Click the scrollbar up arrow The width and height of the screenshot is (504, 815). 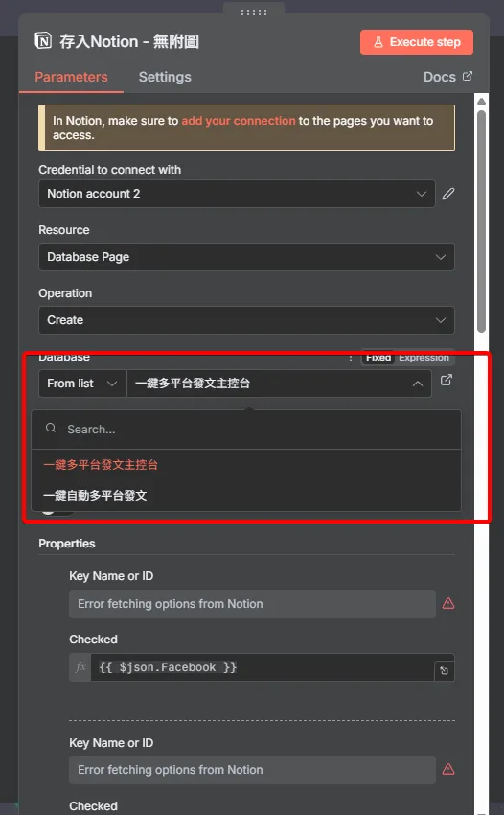click(481, 101)
